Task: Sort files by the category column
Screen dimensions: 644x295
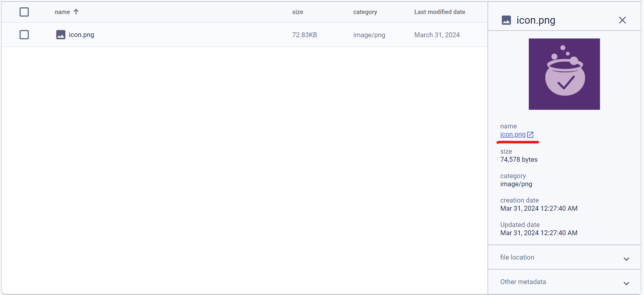Action: coord(365,12)
